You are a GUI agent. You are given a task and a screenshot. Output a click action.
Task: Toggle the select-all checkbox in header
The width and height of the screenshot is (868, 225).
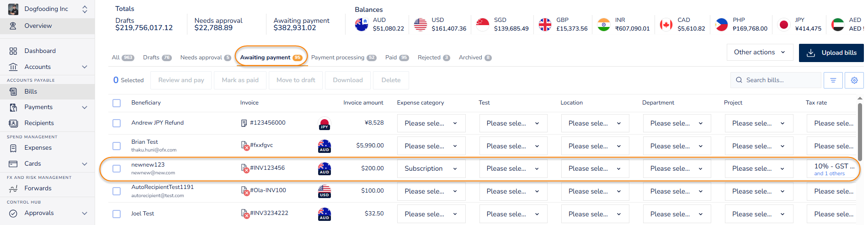[117, 103]
